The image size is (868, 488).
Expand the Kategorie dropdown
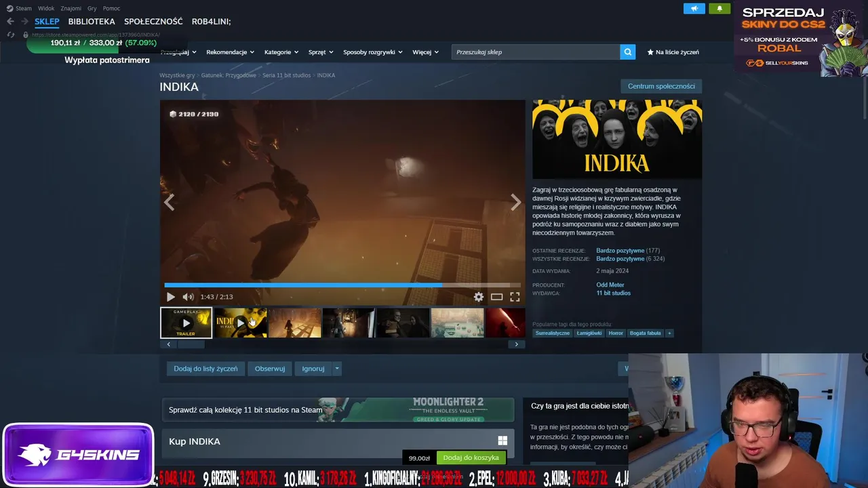pos(281,52)
